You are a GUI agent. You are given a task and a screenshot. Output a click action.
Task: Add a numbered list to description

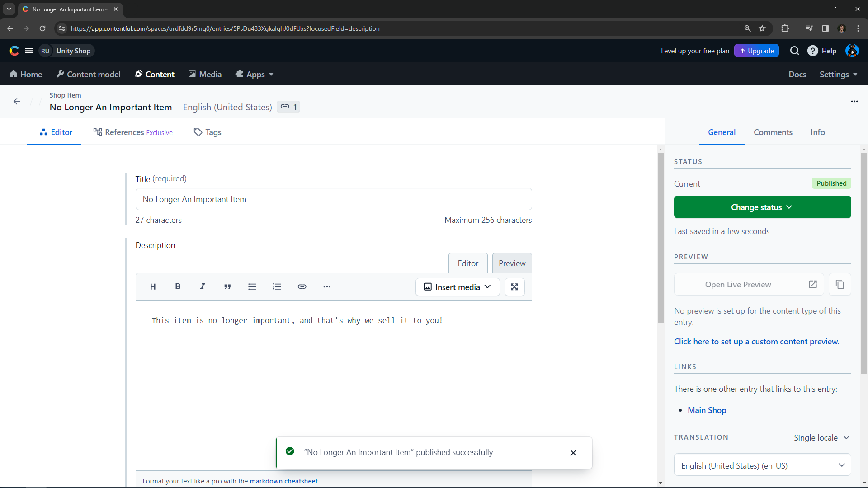pos(277,286)
